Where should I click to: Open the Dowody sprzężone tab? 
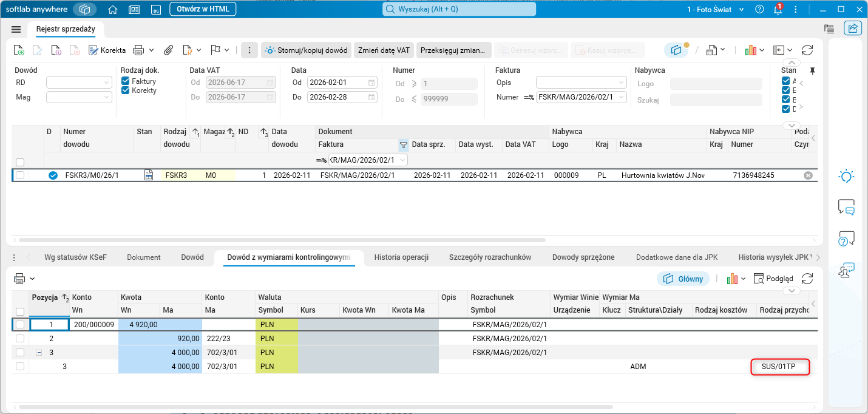click(x=583, y=257)
